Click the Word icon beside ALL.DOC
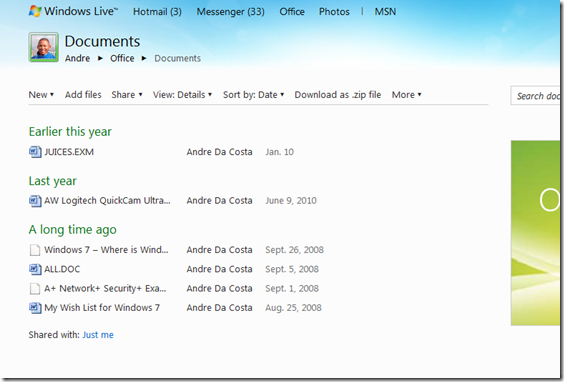 [x=35, y=269]
